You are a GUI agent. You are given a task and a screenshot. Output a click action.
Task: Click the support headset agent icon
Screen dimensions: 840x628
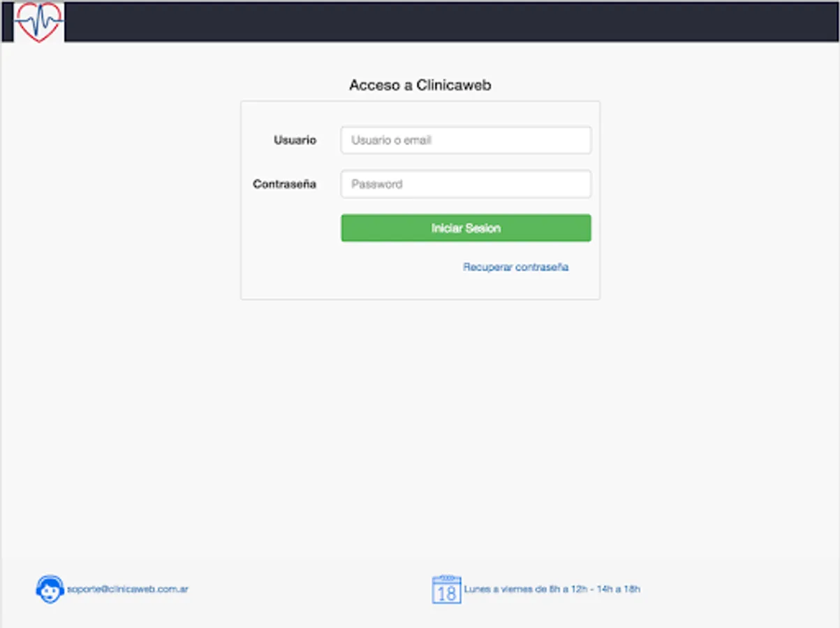point(50,590)
